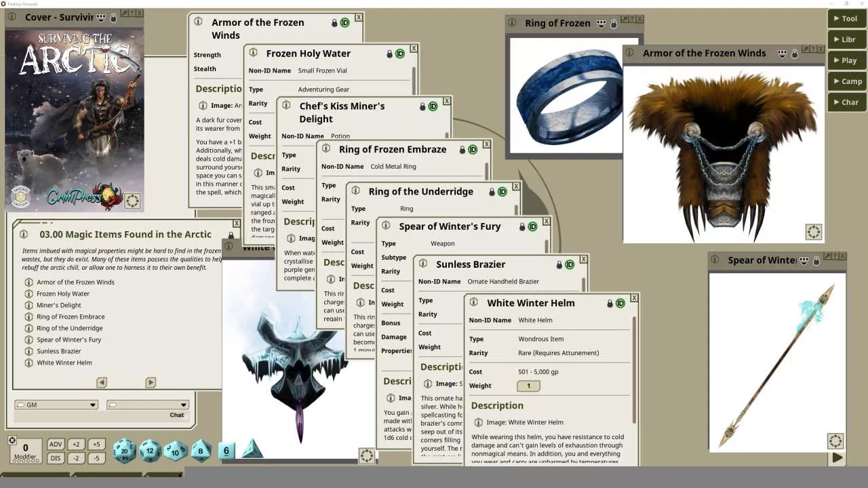Open the image toolbar icon on cover image

[132, 201]
